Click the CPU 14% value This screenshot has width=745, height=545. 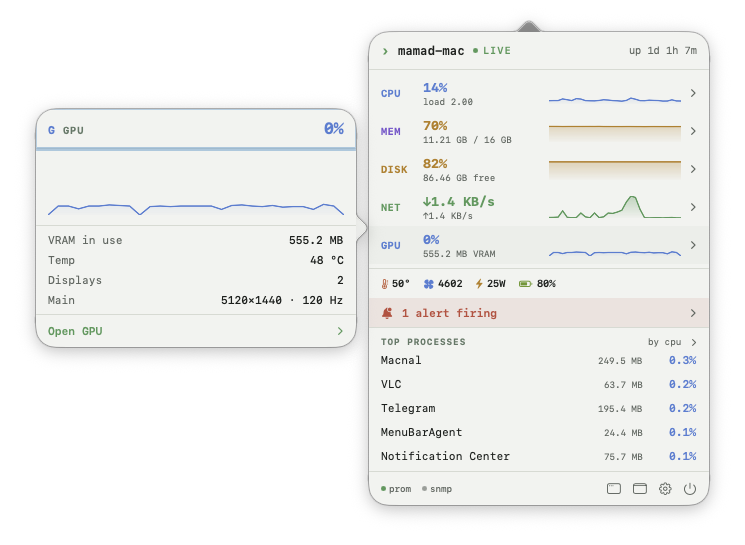tap(435, 88)
